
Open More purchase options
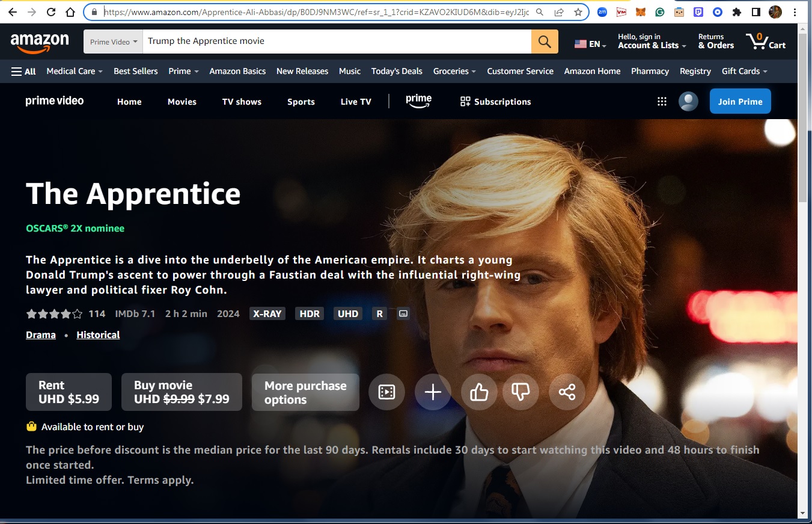(x=305, y=392)
